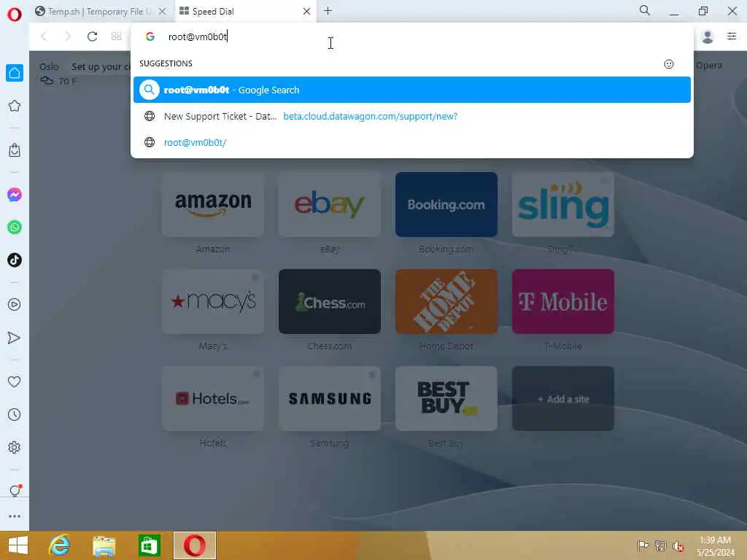The width and height of the screenshot is (747, 560).
Task: Open the Best Buy speed dial tile
Action: tap(446, 399)
